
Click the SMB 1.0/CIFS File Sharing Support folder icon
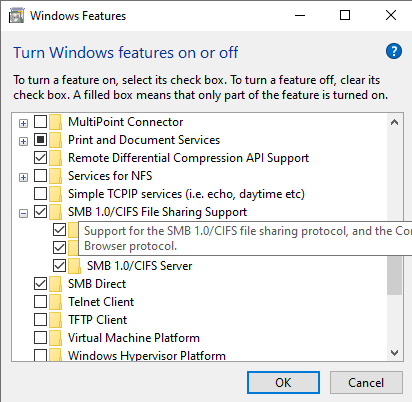click(55, 212)
